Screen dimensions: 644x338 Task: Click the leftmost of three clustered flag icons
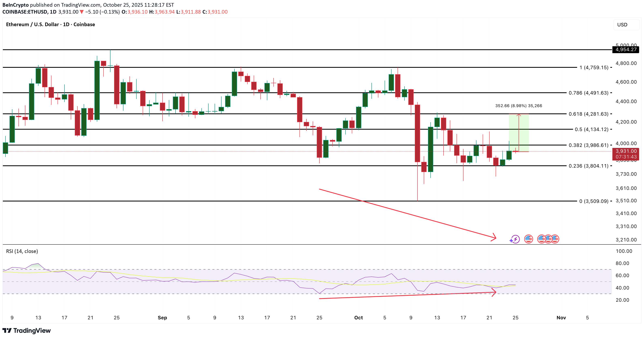click(541, 239)
